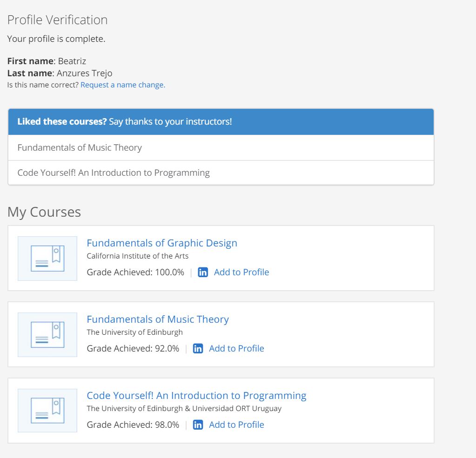This screenshot has height=458, width=476.
Task: Select the First name Beatriz text
Action: click(47, 61)
